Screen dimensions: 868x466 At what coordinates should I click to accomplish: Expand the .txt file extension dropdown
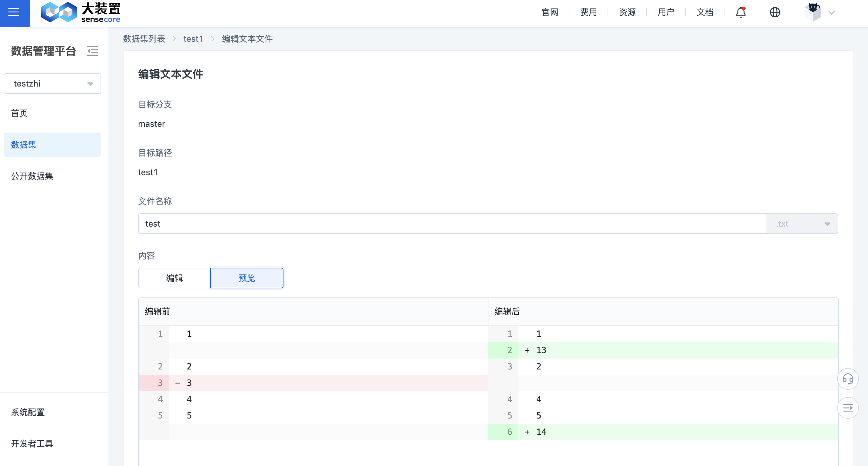click(x=801, y=224)
